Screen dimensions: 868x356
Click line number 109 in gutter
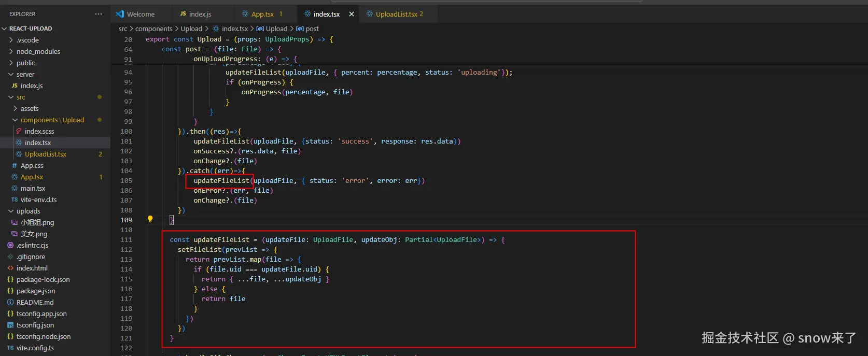click(127, 220)
